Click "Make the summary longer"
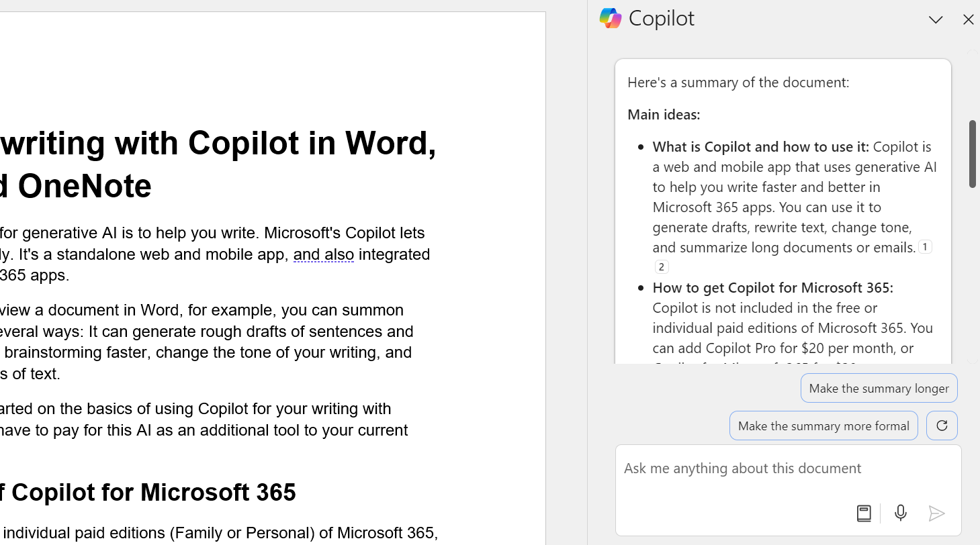The height and width of the screenshot is (545, 980). [878, 388]
